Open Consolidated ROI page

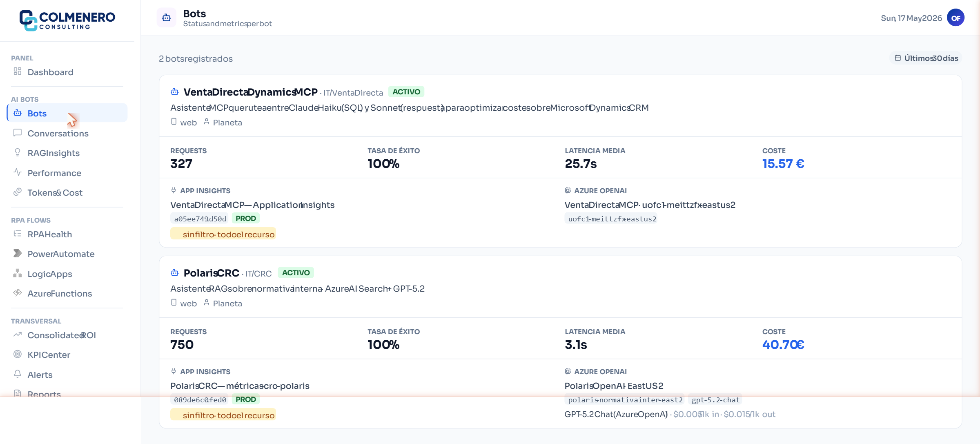point(67,335)
